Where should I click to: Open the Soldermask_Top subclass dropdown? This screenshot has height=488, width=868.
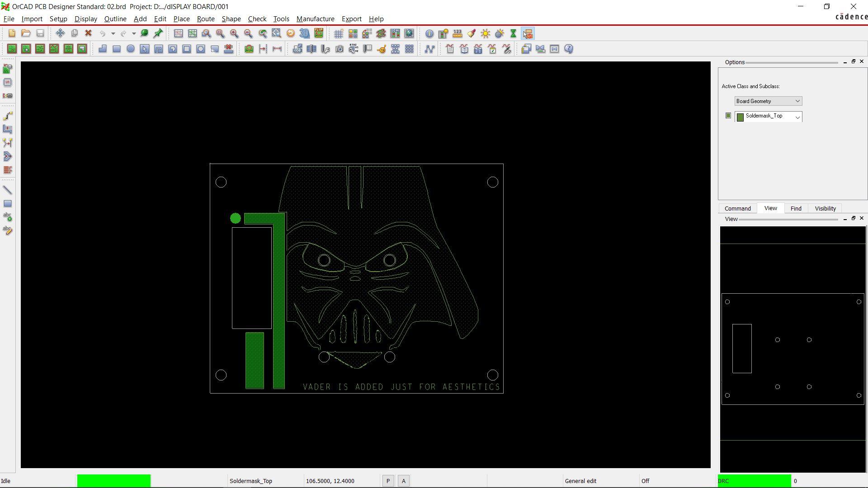click(x=768, y=117)
